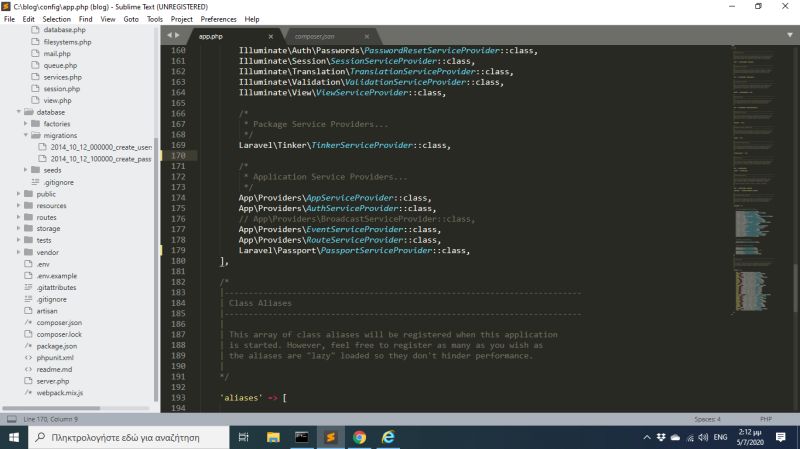Open composer.json in sidebar
The height and width of the screenshot is (449, 800).
pos(59,322)
